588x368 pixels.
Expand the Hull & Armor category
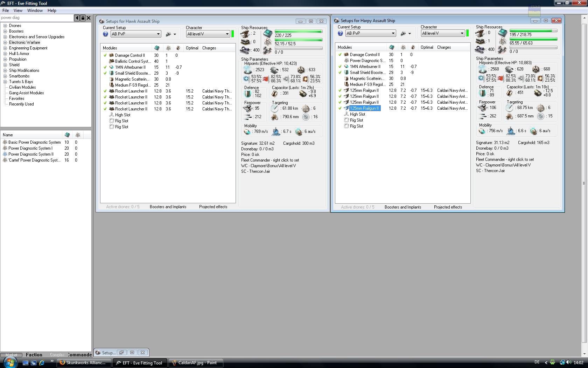[x=5, y=54]
